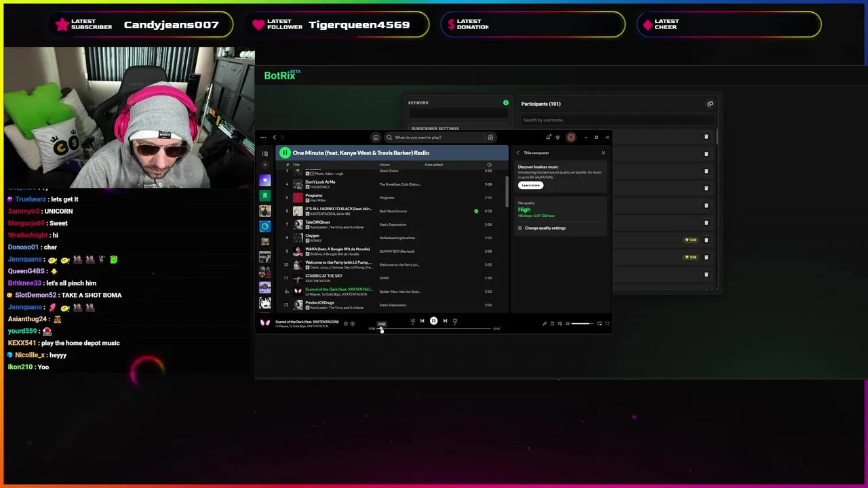Open Change quality settings

(542, 228)
